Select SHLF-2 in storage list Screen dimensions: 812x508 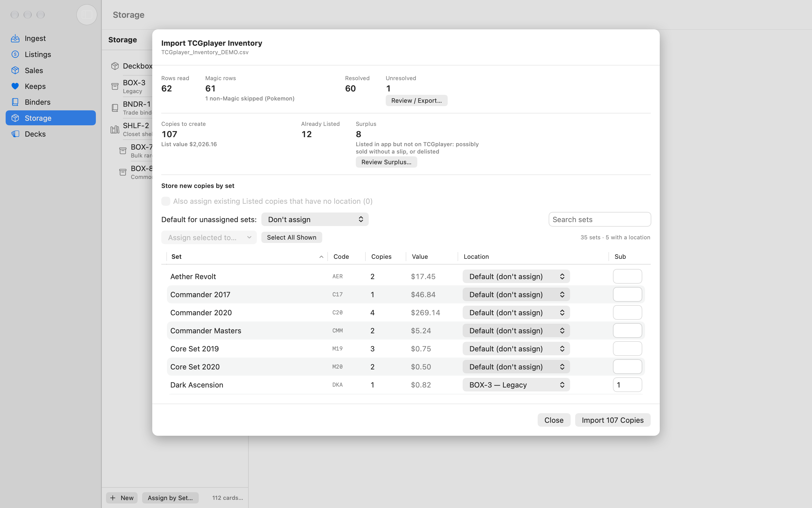pyautogui.click(x=132, y=129)
